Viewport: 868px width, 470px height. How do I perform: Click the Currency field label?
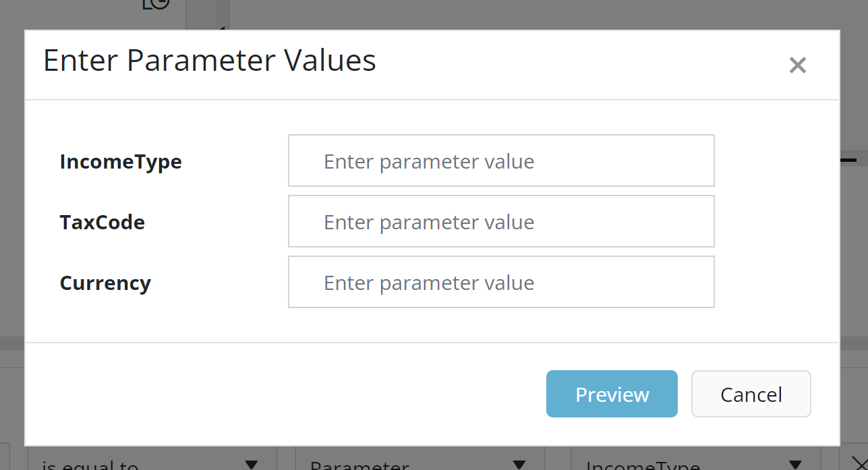[x=105, y=283]
